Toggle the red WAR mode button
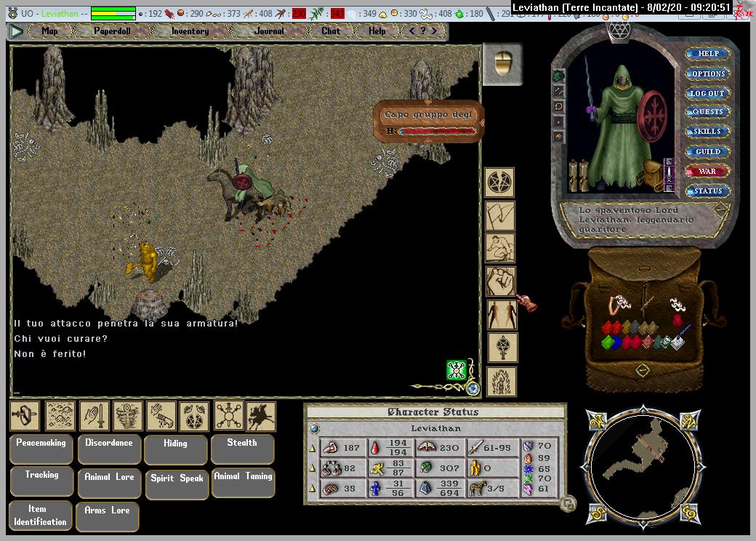The width and height of the screenshot is (756, 541). pyautogui.click(x=707, y=171)
